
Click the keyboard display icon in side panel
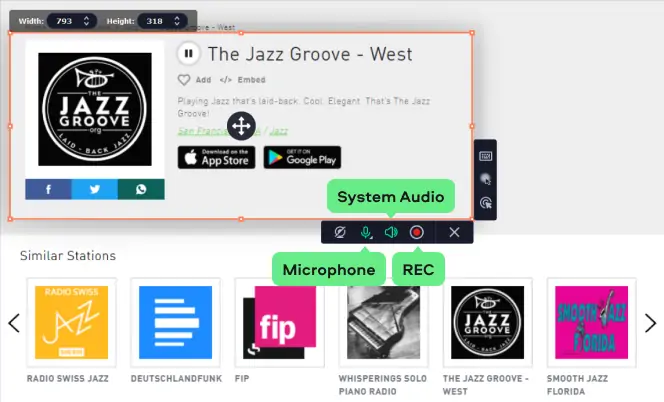(x=485, y=156)
